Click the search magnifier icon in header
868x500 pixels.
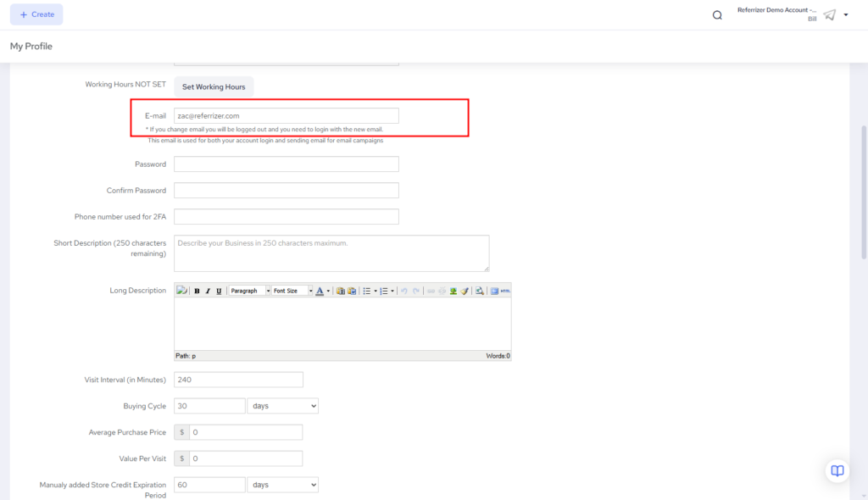(717, 15)
